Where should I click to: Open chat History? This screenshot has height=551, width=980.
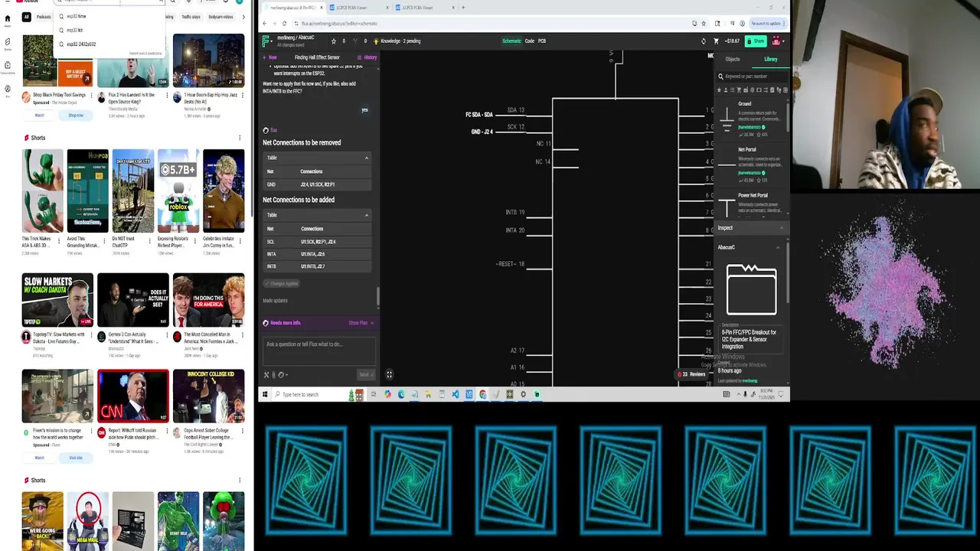click(x=367, y=57)
